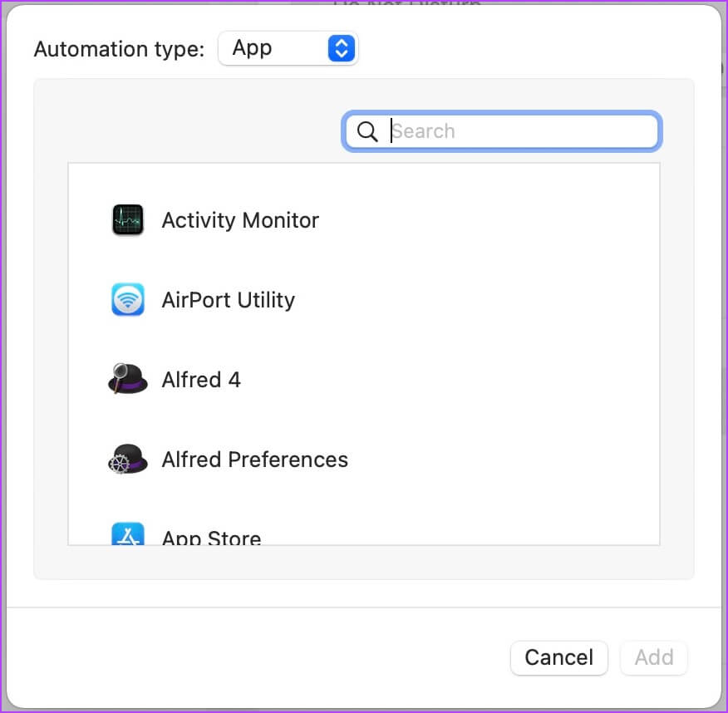Screen dimensions: 728x713
Task: Click the blue Automation type stepper arrows
Action: (x=342, y=48)
